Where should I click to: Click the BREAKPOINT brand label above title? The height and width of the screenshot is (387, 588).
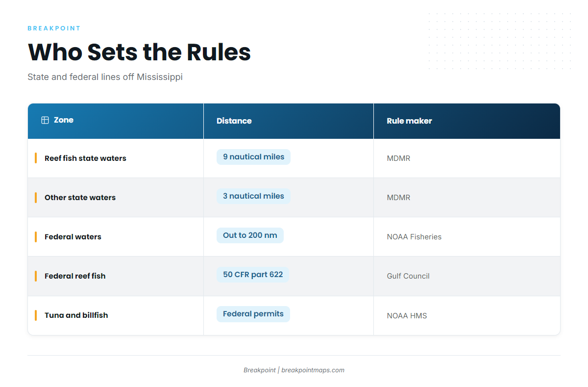point(54,28)
